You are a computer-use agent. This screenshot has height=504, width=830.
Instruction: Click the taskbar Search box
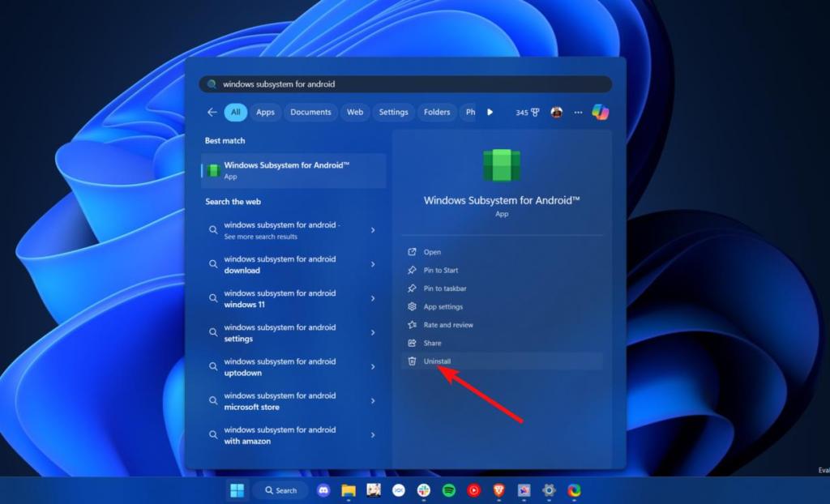pyautogui.click(x=280, y=491)
